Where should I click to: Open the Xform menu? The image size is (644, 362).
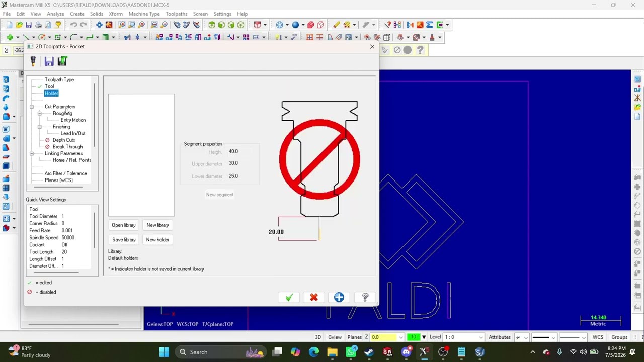[116, 14]
